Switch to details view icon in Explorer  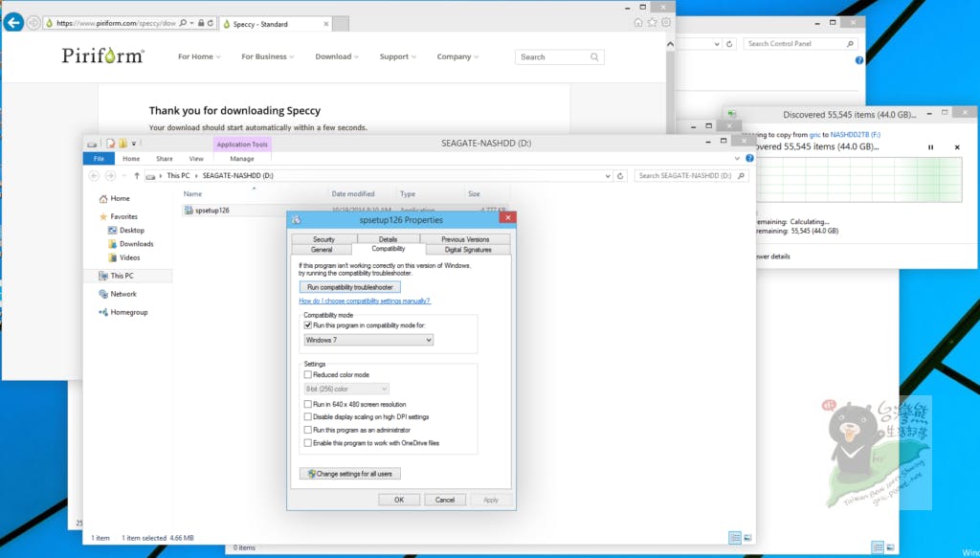pos(734,538)
